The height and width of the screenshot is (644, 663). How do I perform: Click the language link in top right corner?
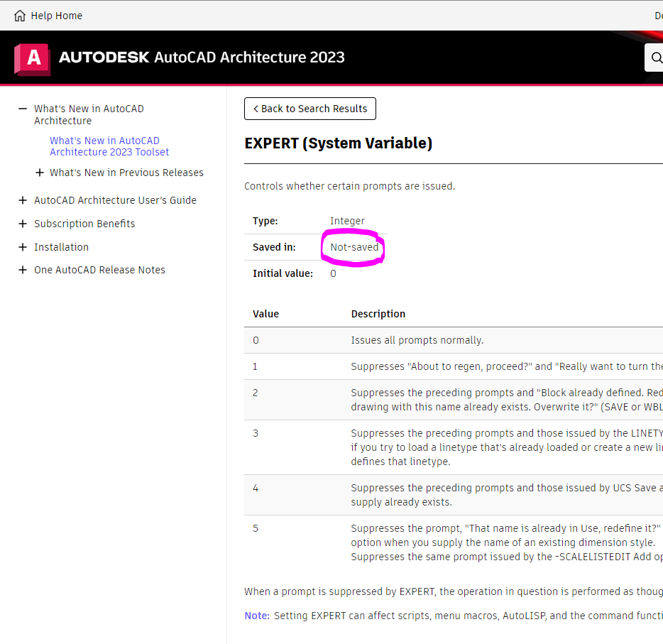(x=658, y=15)
